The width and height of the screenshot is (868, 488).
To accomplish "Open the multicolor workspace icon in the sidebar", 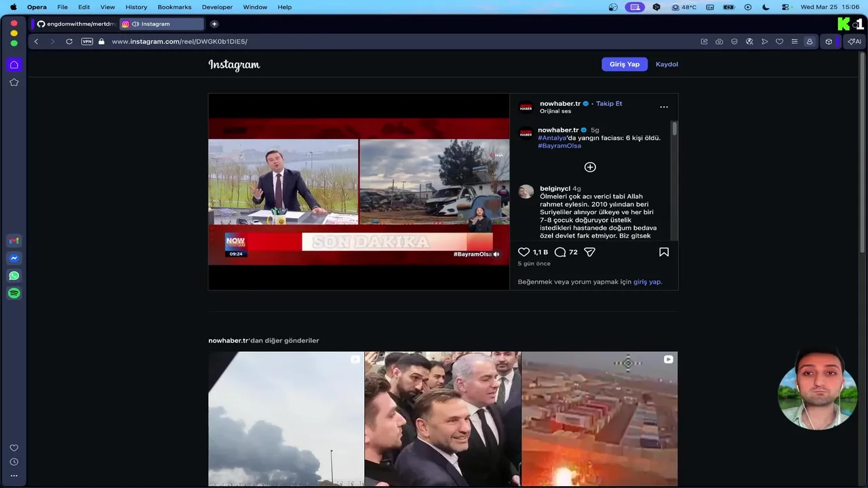I will pos(14,241).
